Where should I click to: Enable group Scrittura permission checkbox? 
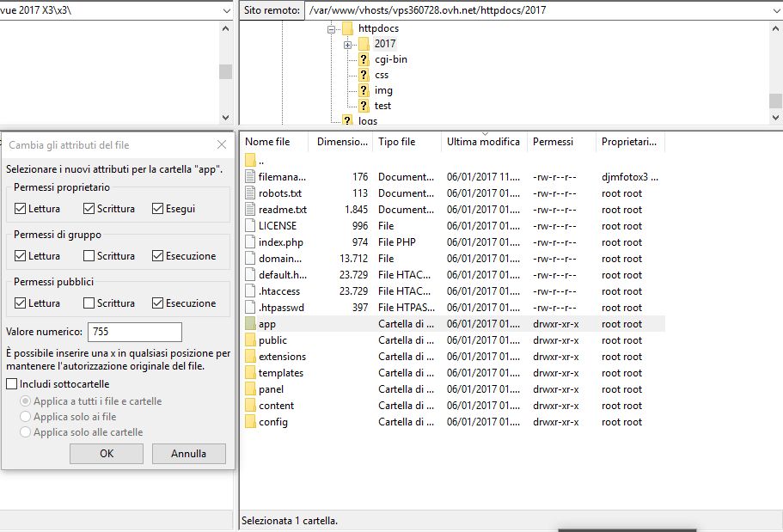click(89, 256)
